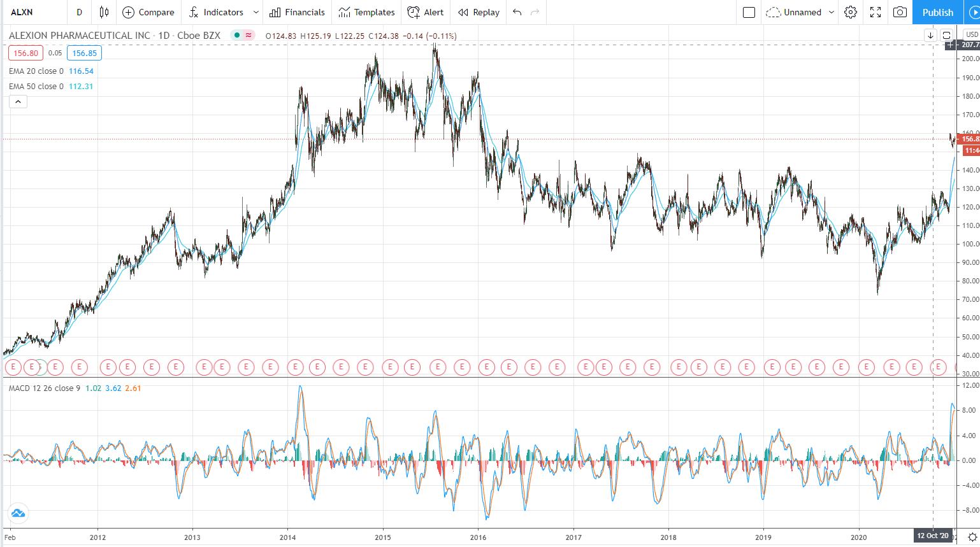Viewport: 980px width, 547px height.
Task: Open the chart layout selector square
Action: point(749,12)
